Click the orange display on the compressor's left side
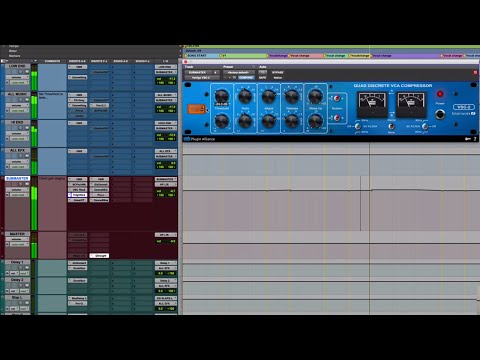This screenshot has width=480, height=360. (x=197, y=109)
